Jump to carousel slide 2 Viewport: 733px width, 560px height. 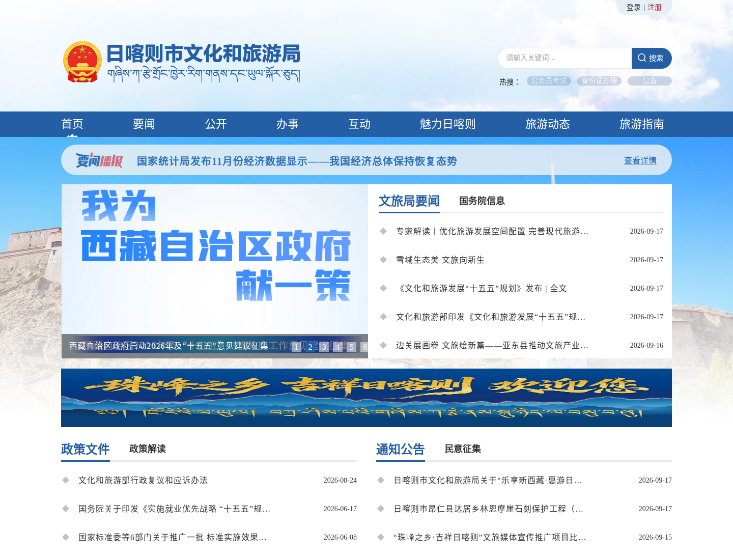pyautogui.click(x=310, y=347)
